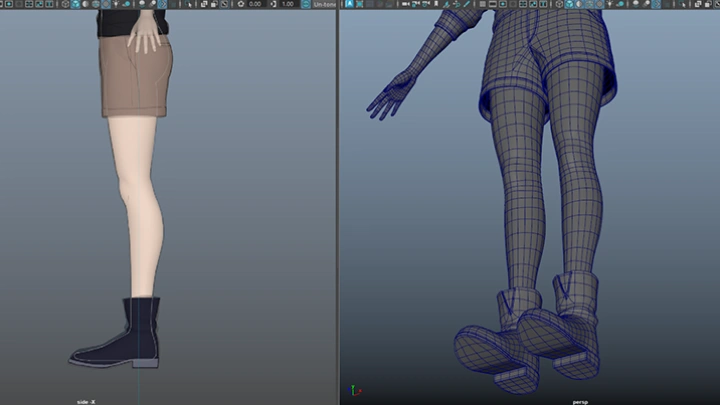Toggle X-ray joints in side view
The image size is (720, 405).
[224, 4]
